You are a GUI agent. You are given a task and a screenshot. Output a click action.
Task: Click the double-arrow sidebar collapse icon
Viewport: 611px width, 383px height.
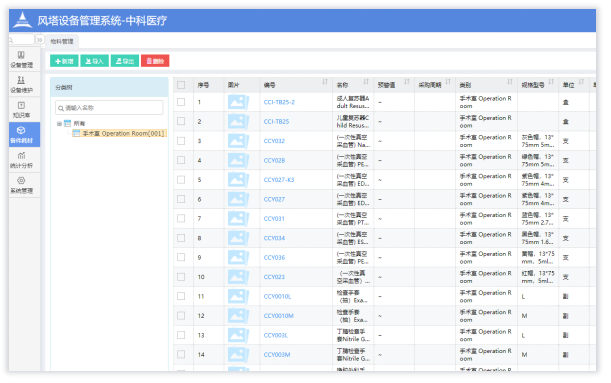(39, 40)
